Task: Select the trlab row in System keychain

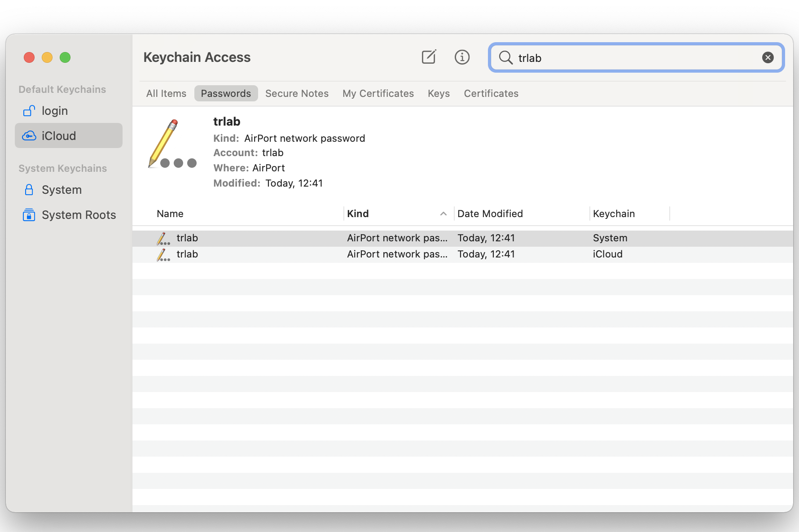Action: point(463,238)
